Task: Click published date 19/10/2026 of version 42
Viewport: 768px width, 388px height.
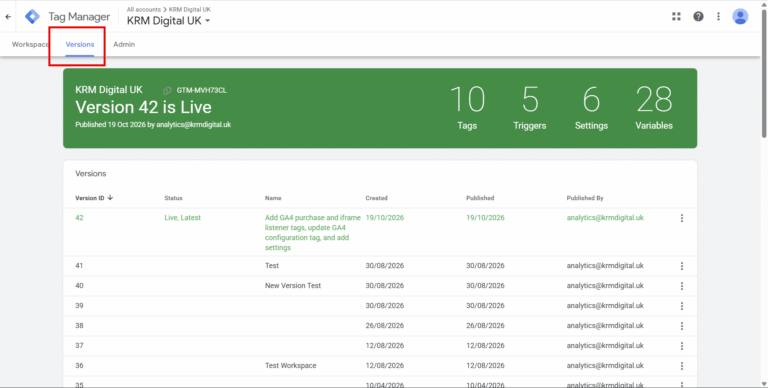Action: click(x=485, y=218)
